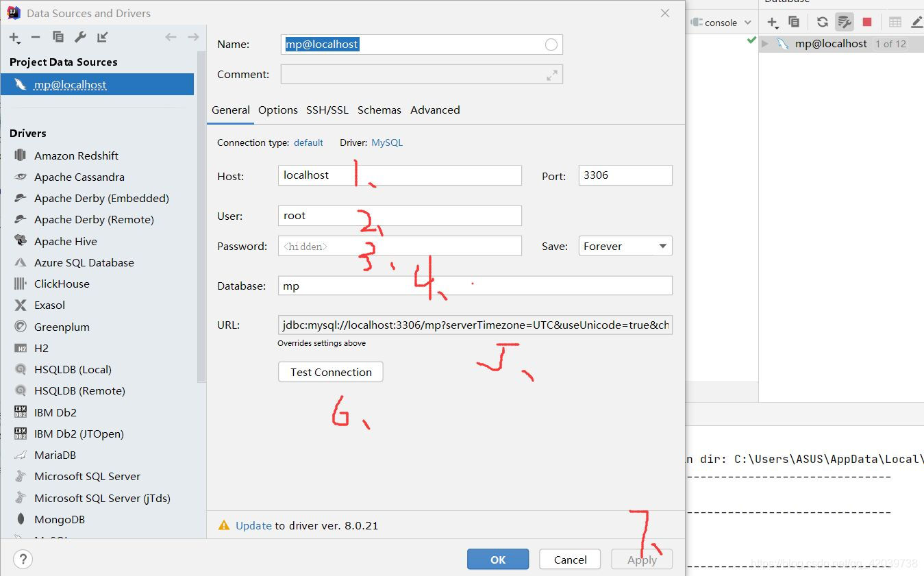Image resolution: width=924 pixels, height=576 pixels.
Task: Click the make global import icon
Action: coord(102,37)
